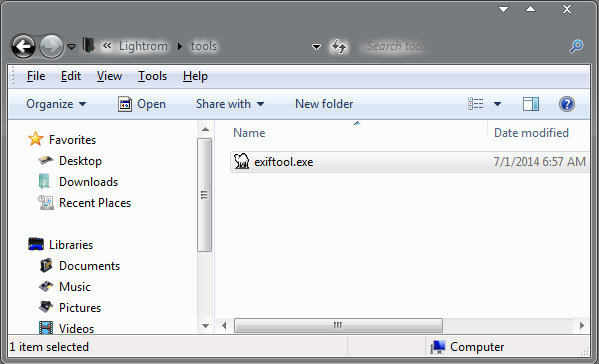Open Downloads in Favorites
The width and height of the screenshot is (599, 364).
click(88, 182)
